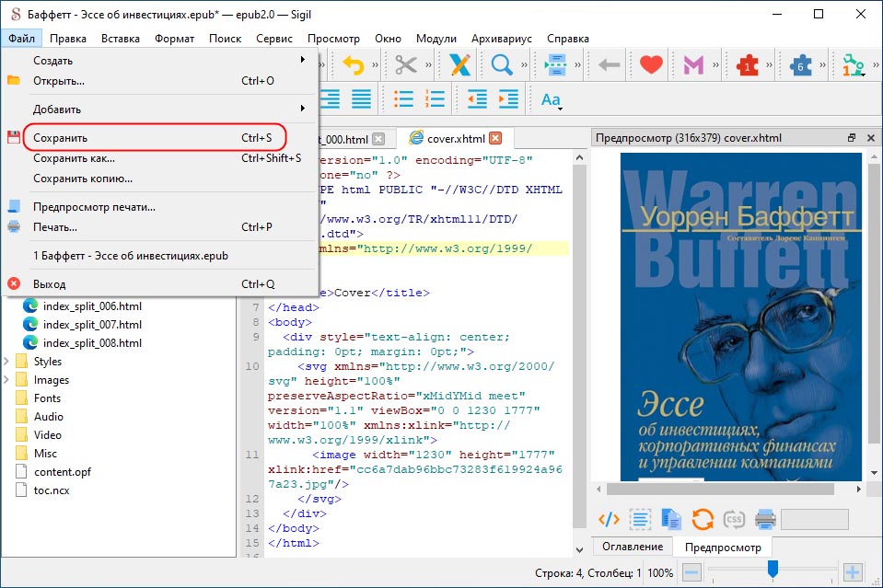Reload preview with the orange refresh icon
Screen dimensions: 883x588
703,519
